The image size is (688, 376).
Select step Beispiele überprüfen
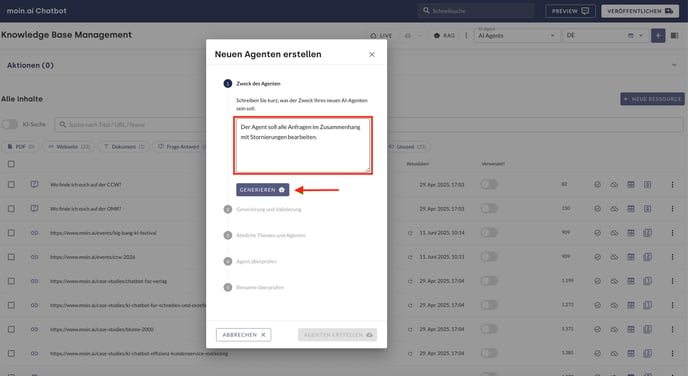254,287
